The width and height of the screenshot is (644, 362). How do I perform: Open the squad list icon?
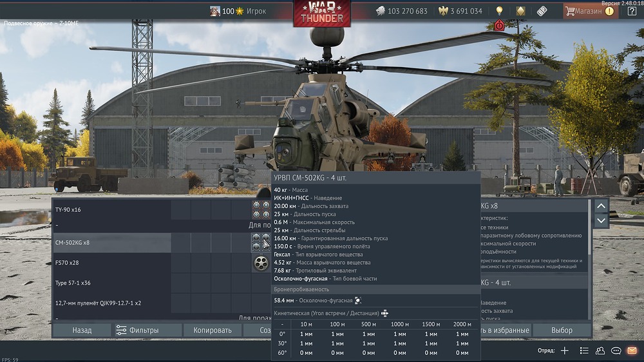tap(584, 350)
